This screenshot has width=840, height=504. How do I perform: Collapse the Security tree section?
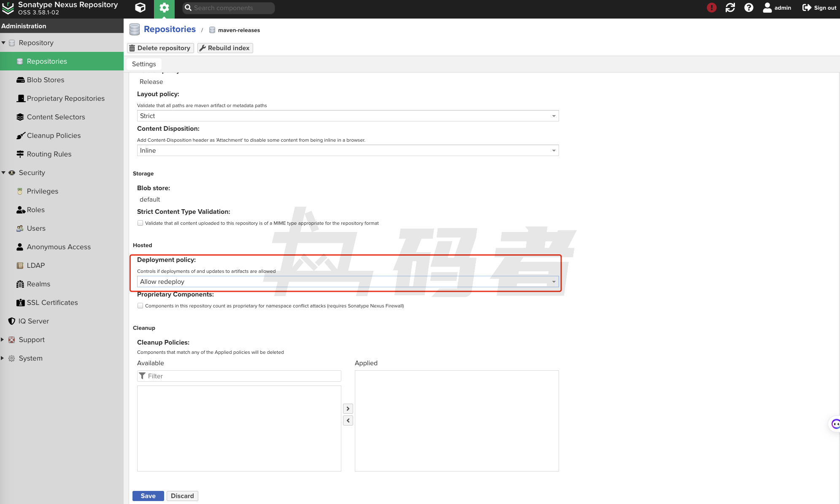coord(3,172)
